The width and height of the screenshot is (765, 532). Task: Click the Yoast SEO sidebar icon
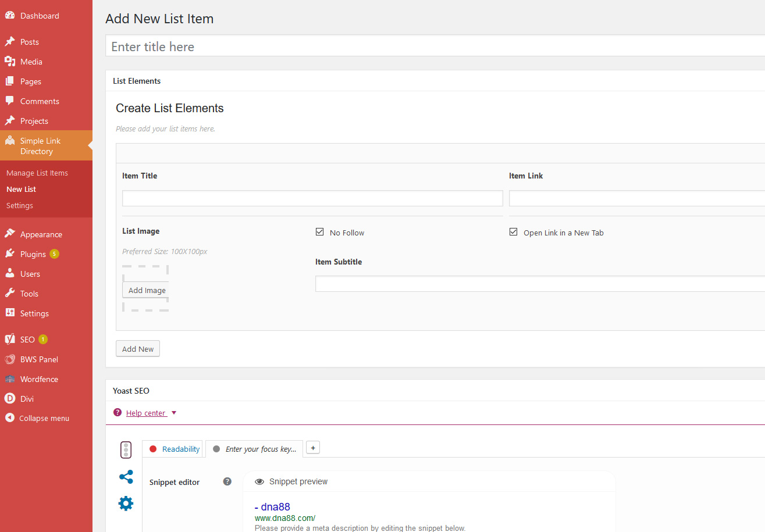click(x=10, y=340)
